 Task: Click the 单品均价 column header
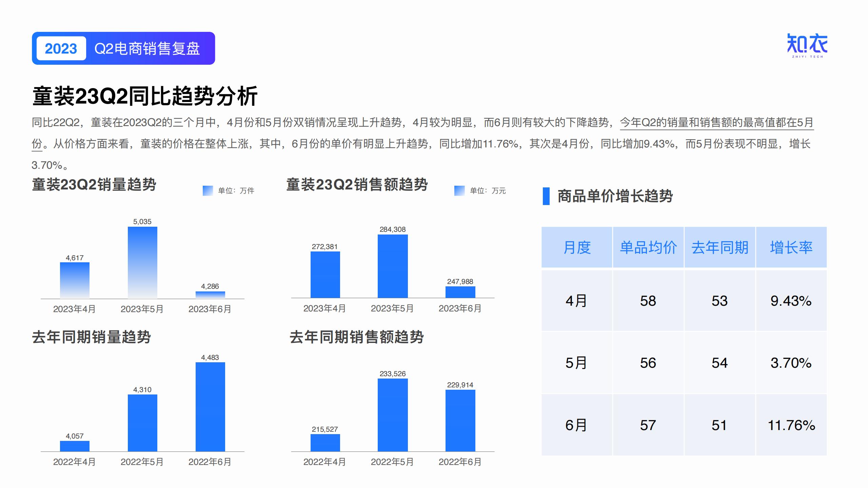point(648,247)
